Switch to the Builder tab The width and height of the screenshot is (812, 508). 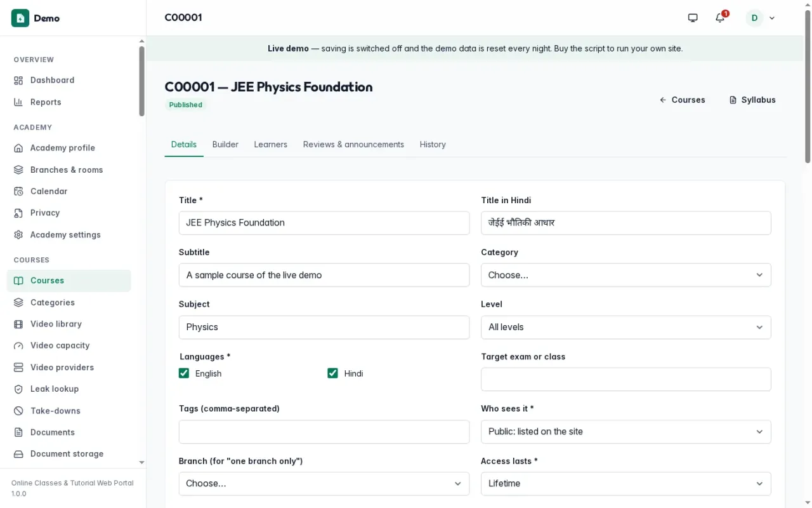click(225, 145)
